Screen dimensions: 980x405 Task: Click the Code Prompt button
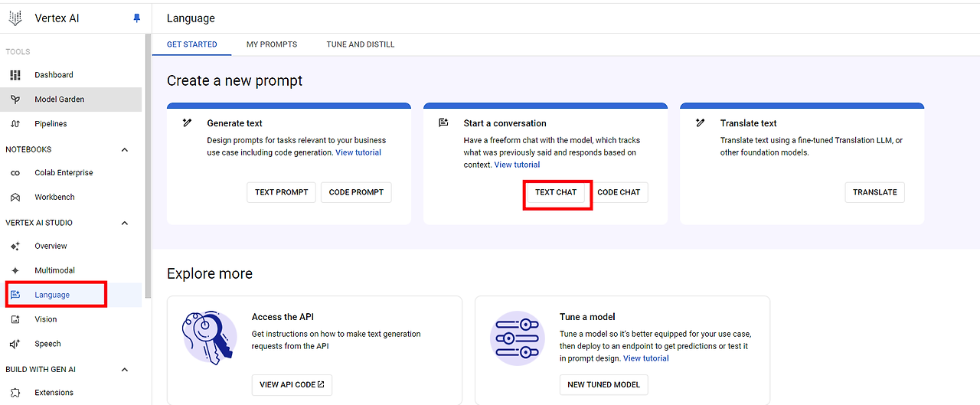coord(356,192)
